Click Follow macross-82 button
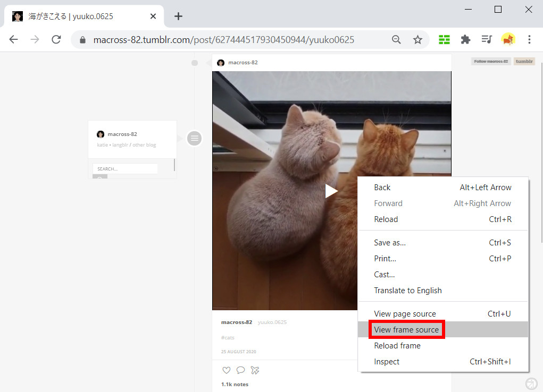 (x=491, y=62)
